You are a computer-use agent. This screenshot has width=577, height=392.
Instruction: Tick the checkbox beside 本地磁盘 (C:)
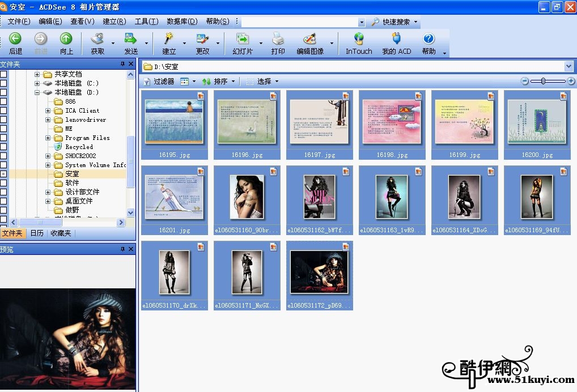point(3,83)
